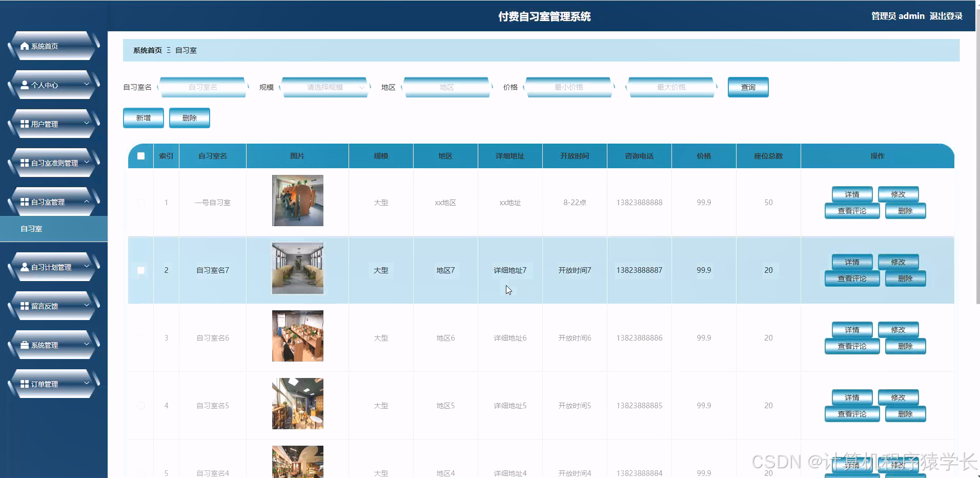Click the grid icon beside 留言反馈

tap(25, 306)
